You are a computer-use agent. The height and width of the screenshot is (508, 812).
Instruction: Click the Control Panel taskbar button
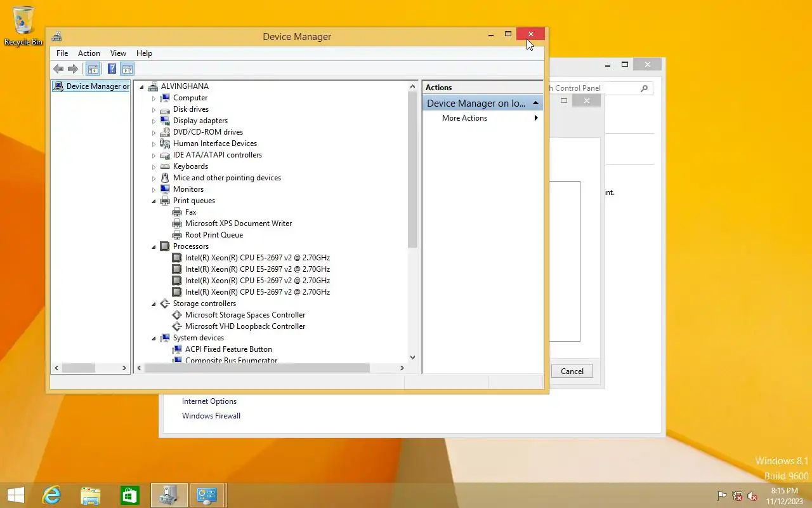(207, 495)
